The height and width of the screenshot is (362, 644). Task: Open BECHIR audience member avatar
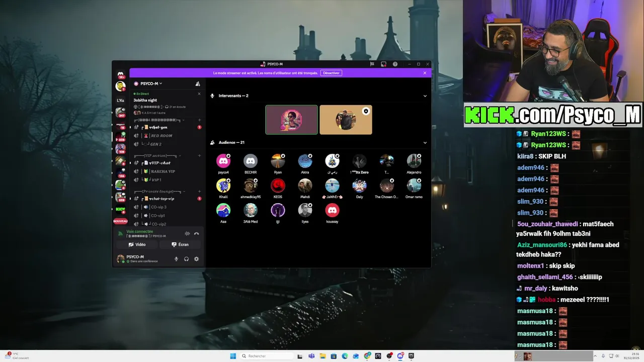pyautogui.click(x=251, y=161)
